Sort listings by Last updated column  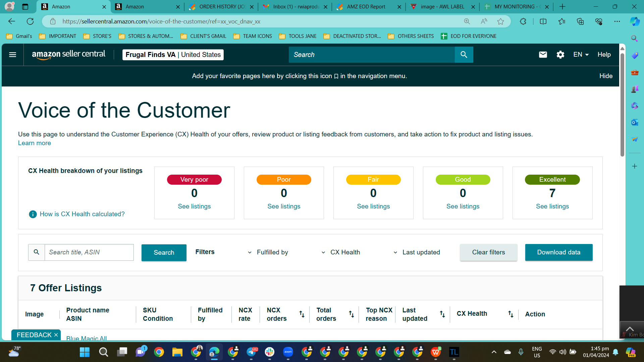pos(442,314)
